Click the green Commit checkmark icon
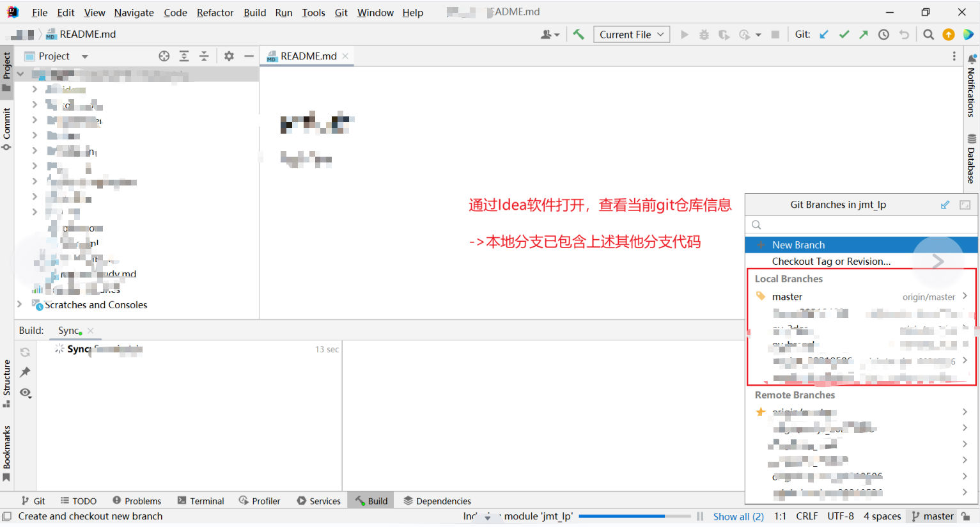 [x=844, y=34]
